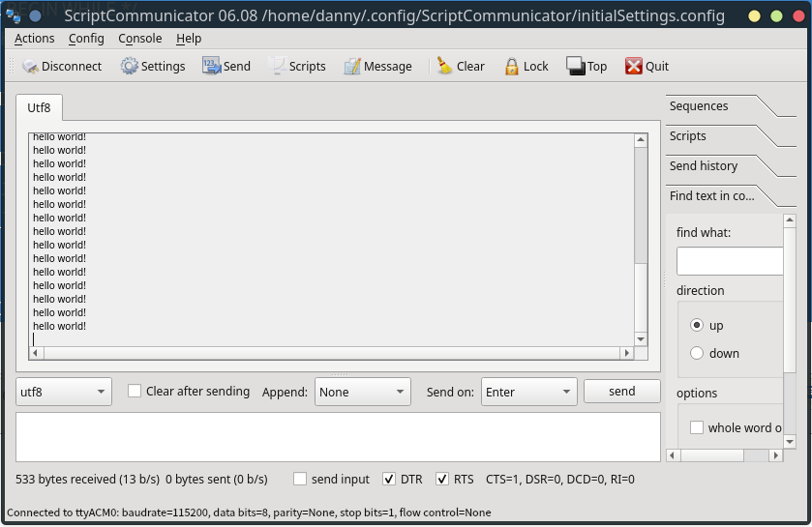Screen dimensions: 812x527
Task: Switch to the Send history tab
Action: pos(703,166)
